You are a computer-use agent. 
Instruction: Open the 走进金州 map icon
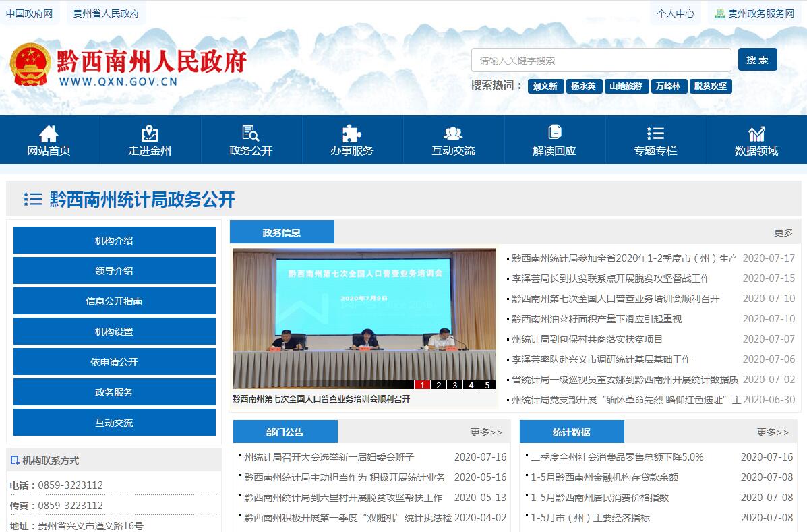[x=150, y=133]
